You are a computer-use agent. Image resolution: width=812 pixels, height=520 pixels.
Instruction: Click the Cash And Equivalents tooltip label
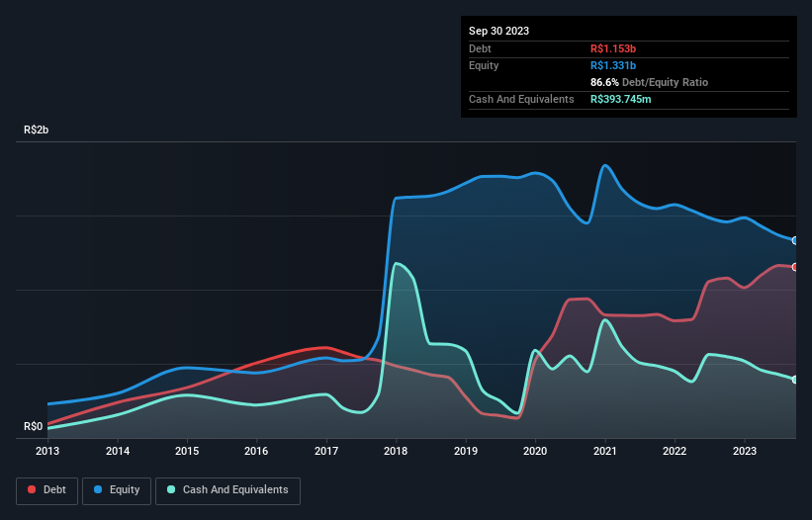point(521,99)
